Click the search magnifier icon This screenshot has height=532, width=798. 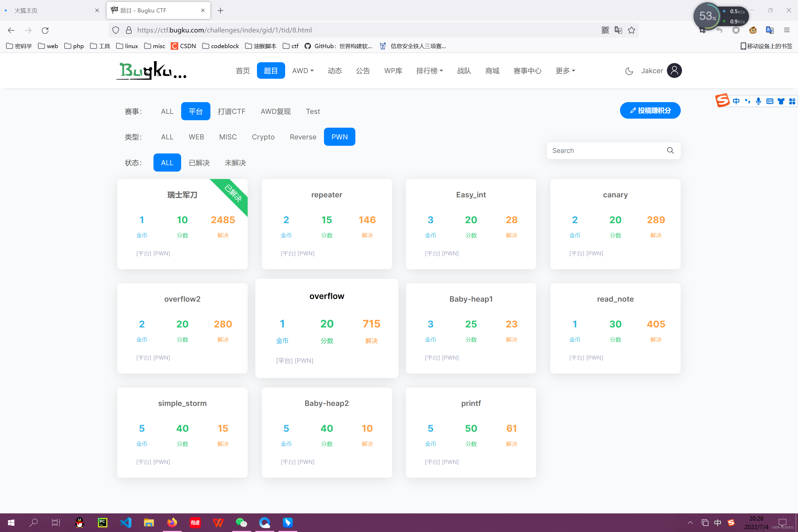670,150
